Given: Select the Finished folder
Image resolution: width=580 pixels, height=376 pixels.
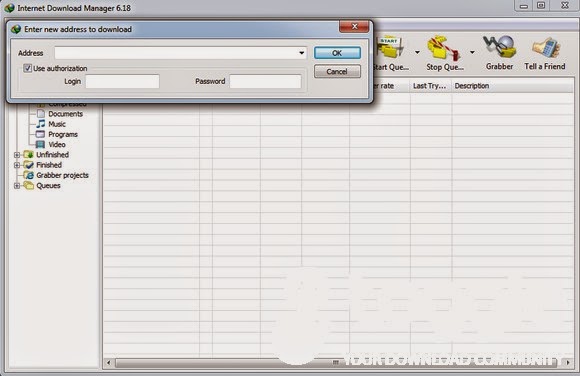Looking at the screenshot, I should pos(49,165).
